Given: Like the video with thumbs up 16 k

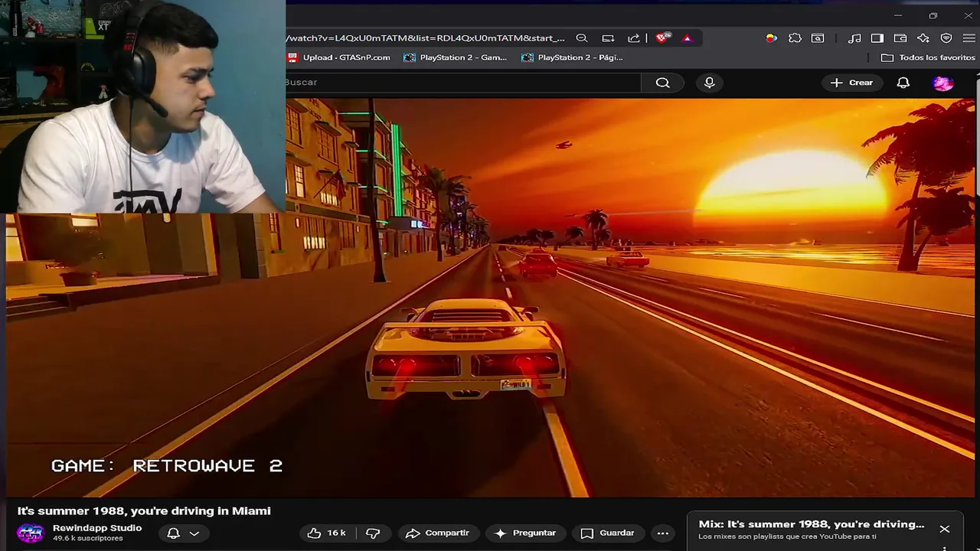Looking at the screenshot, I should tap(327, 533).
